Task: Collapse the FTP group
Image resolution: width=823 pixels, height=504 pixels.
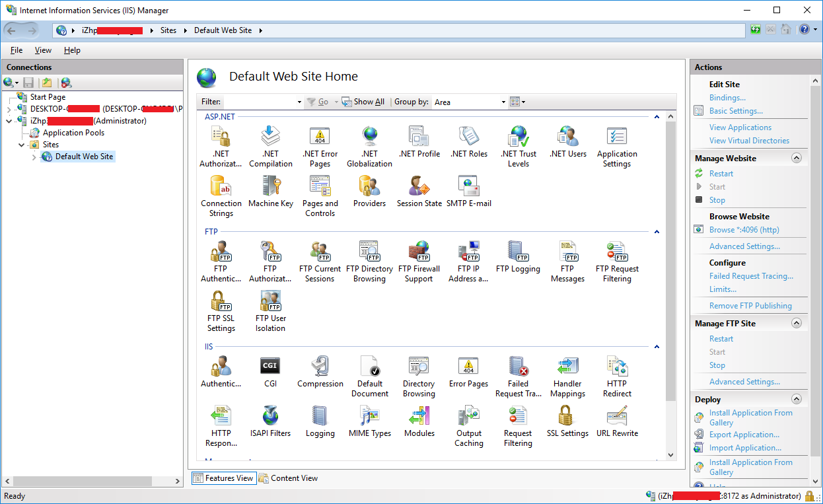Action: [657, 232]
